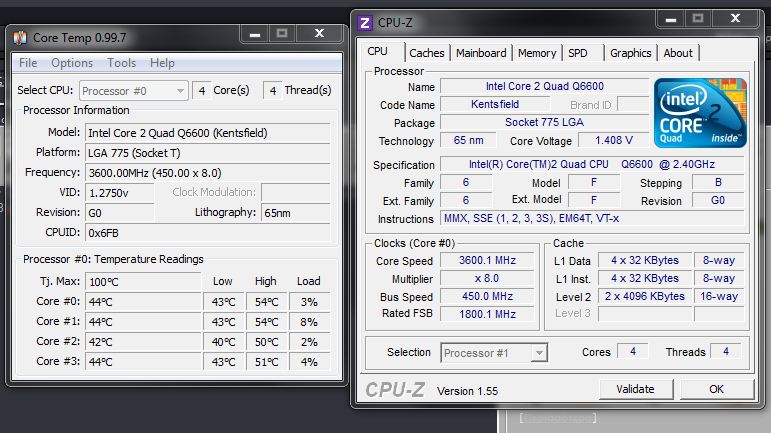Click Core #3 high temperature 51°C
This screenshot has height=433, width=771.
point(267,362)
